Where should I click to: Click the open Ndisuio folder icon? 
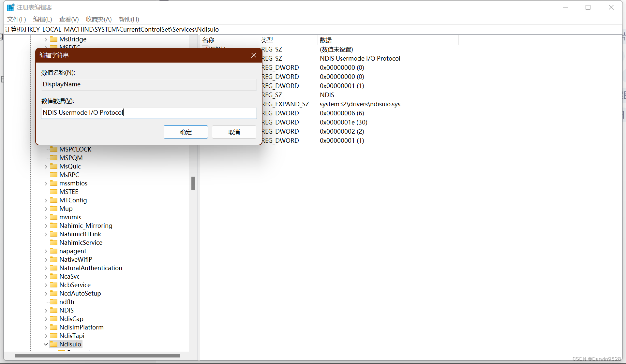point(54,344)
